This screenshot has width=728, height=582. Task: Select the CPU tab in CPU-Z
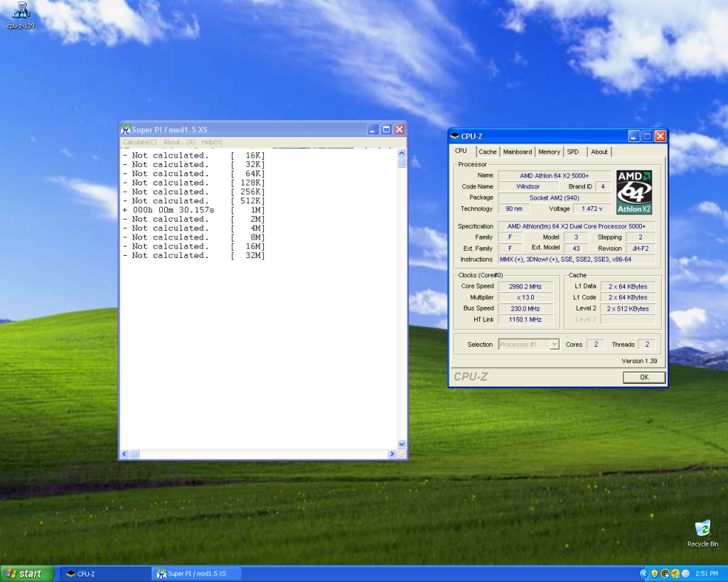[x=461, y=151]
